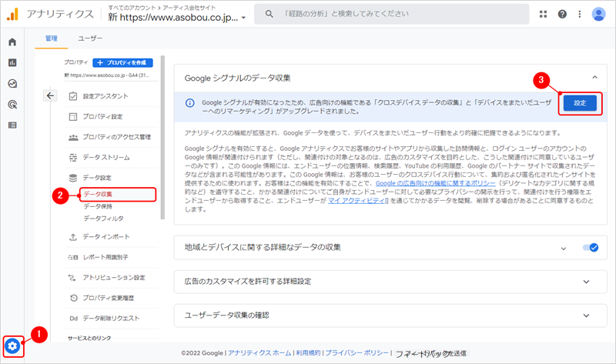Select データ収集 submenu item
Image resolution: width=616 pixels, height=364 pixels.
[x=98, y=194]
